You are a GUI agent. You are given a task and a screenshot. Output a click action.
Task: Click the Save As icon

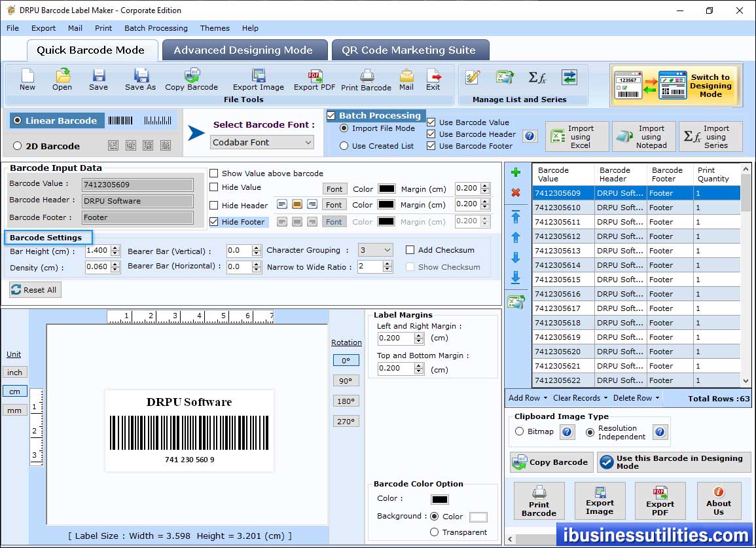pyautogui.click(x=140, y=80)
